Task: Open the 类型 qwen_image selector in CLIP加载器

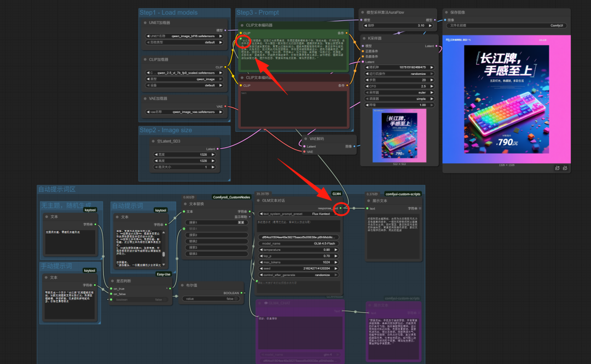Action: coord(184,79)
